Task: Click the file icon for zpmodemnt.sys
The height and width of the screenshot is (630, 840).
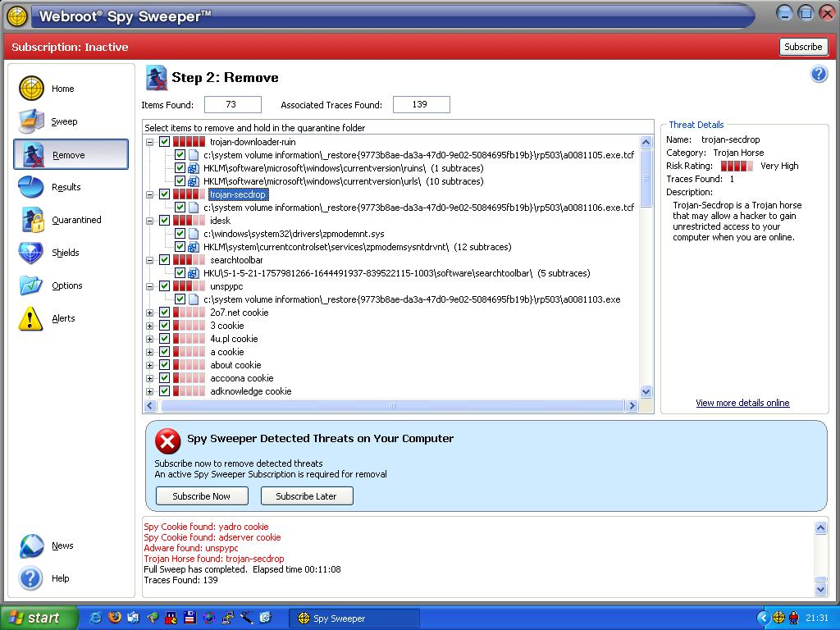Action: click(194, 234)
